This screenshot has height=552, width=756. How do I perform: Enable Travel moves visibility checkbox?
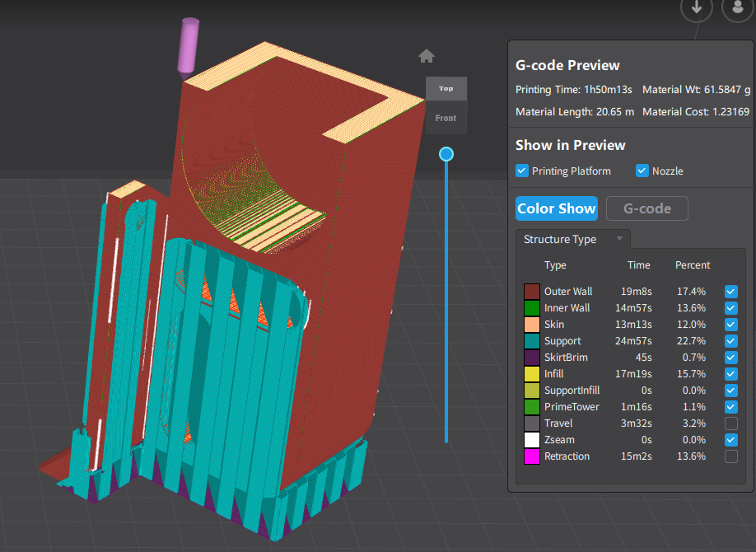[x=731, y=423]
